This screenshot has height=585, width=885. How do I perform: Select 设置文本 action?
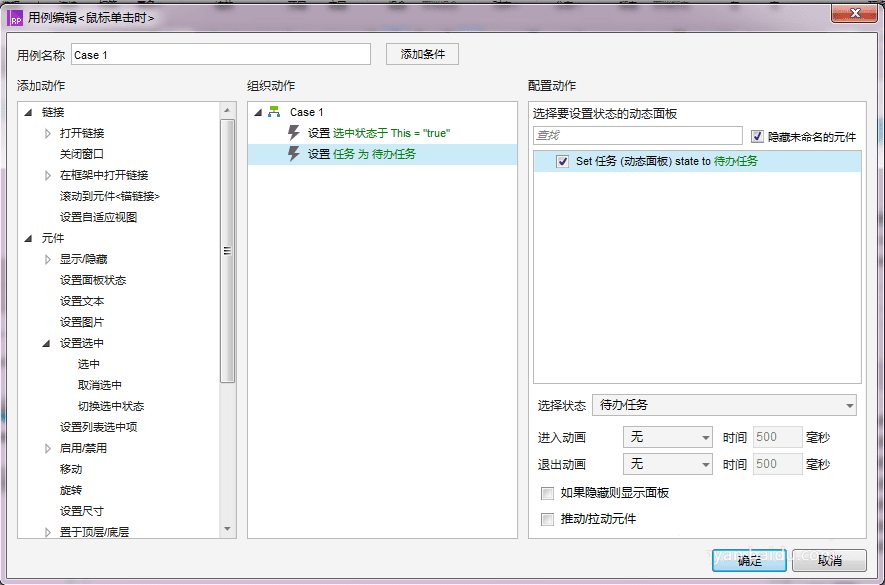pyautogui.click(x=82, y=301)
